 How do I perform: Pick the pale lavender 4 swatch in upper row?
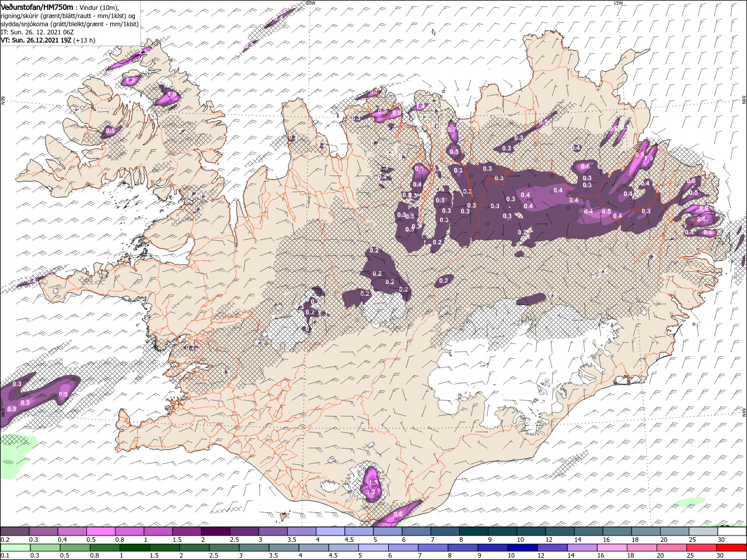pos(330,531)
